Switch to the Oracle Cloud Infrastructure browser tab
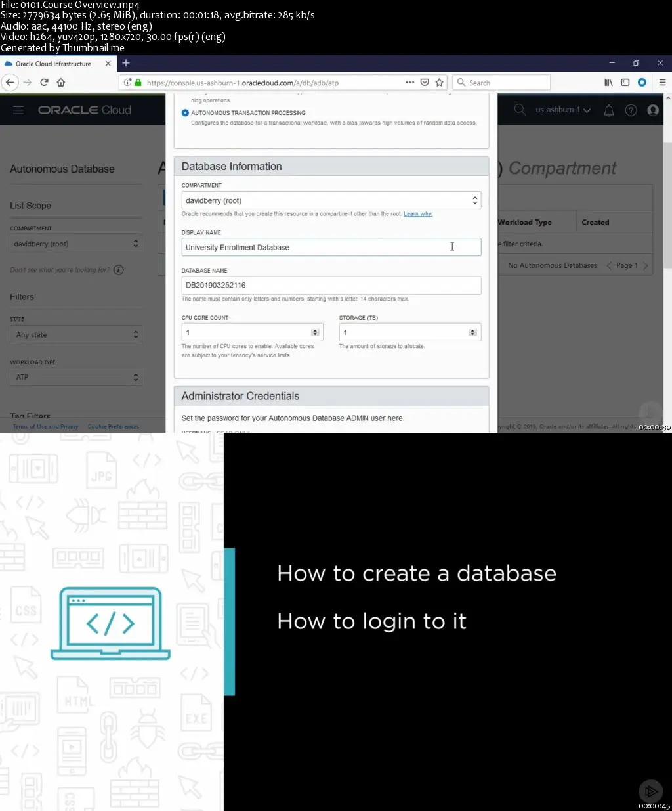This screenshot has width=672, height=811. click(52, 63)
